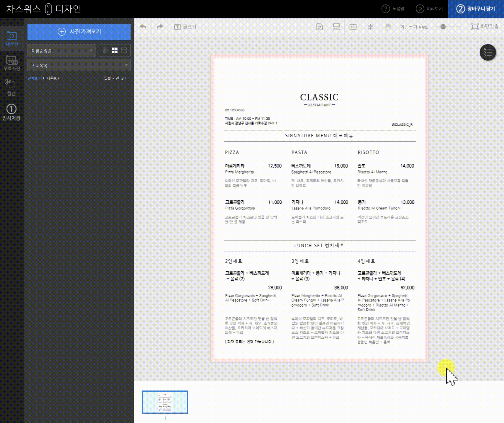Open the round layer list button
504x423 pixels.
(x=488, y=52)
